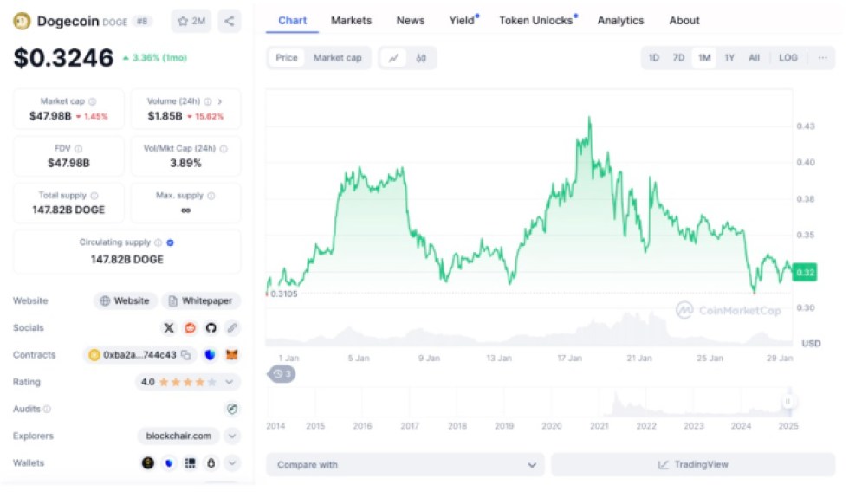Image resolution: width=849 pixels, height=504 pixels.
Task: Expand the Explorers list
Action: tap(231, 436)
